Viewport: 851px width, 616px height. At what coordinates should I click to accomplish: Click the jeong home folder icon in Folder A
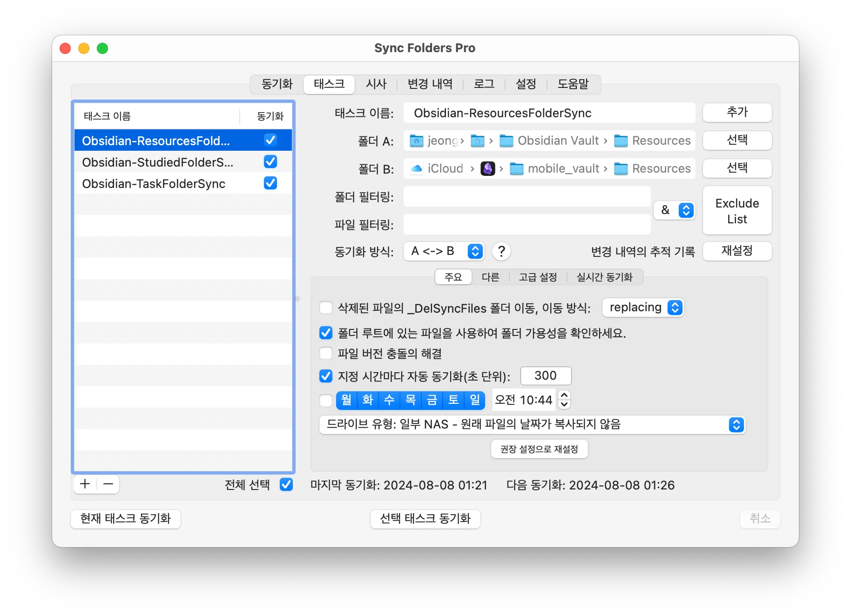pyautogui.click(x=416, y=141)
